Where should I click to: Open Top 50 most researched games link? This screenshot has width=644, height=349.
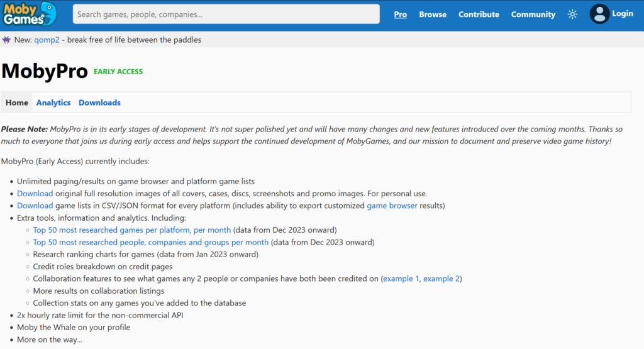132,230
